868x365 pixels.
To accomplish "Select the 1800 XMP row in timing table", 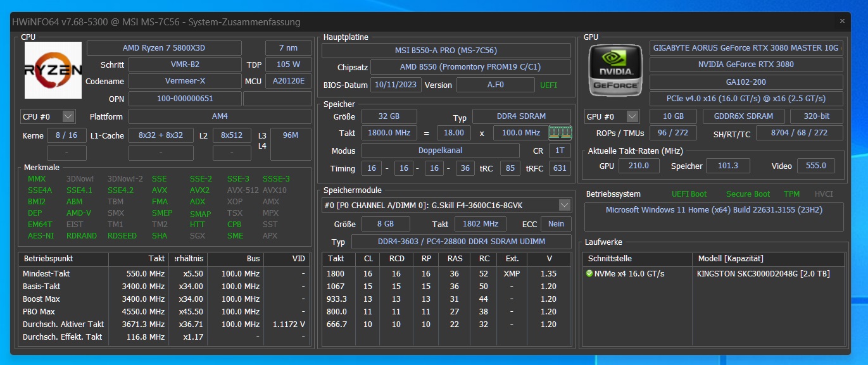I will click(447, 273).
